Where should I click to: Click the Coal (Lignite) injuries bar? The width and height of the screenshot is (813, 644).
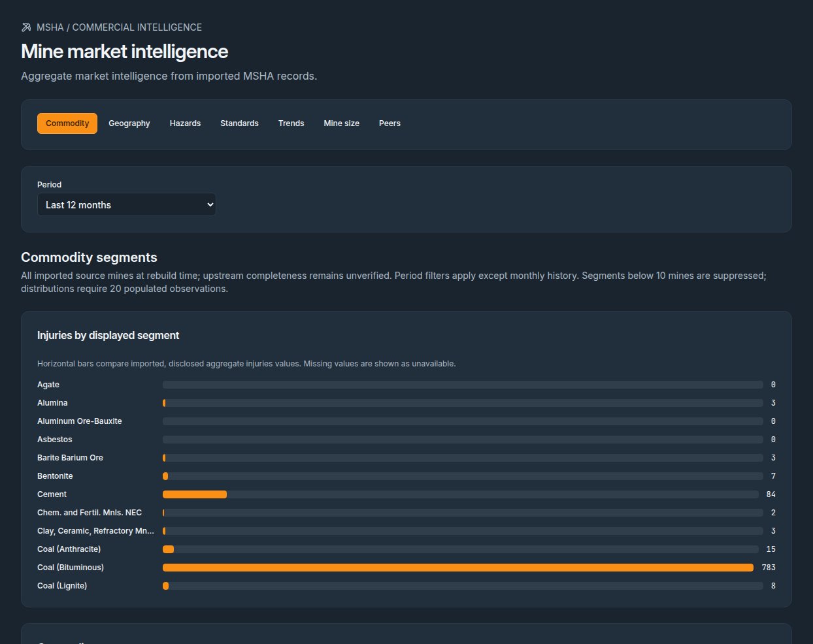click(x=165, y=586)
